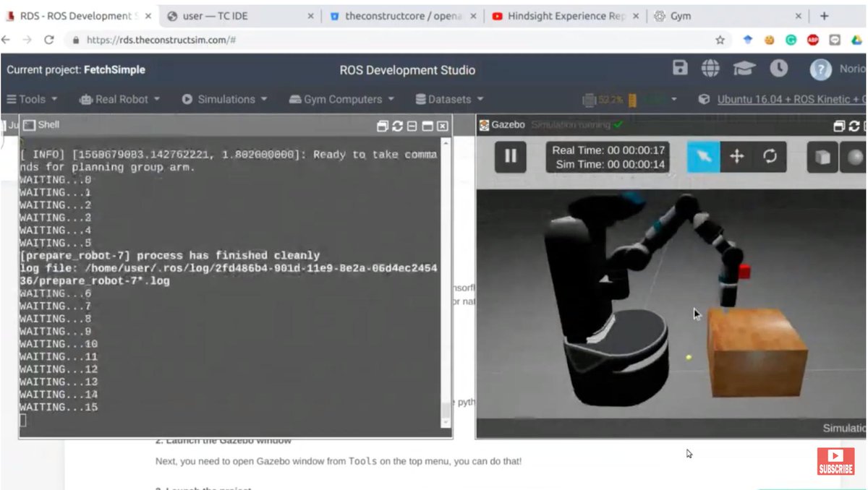The width and height of the screenshot is (868, 490).
Task: Reload the page in browser
Action: point(49,40)
